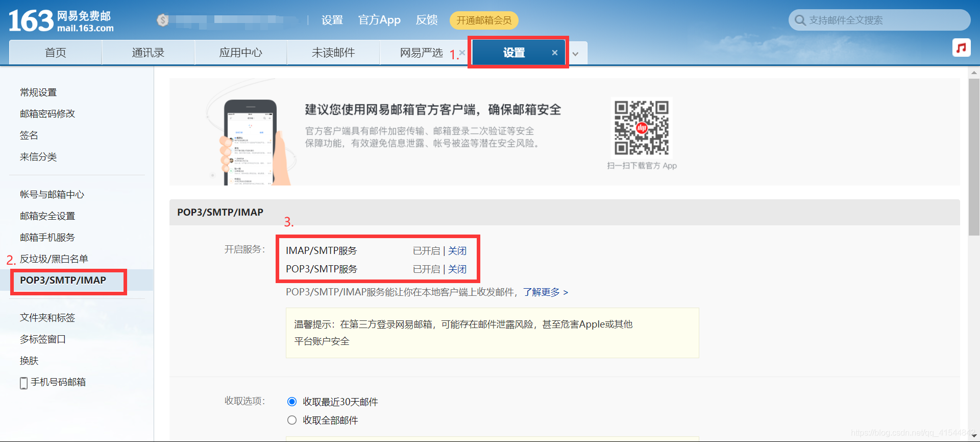
Task: Click the phone icon next to 手机号码邮箱
Action: [x=23, y=383]
